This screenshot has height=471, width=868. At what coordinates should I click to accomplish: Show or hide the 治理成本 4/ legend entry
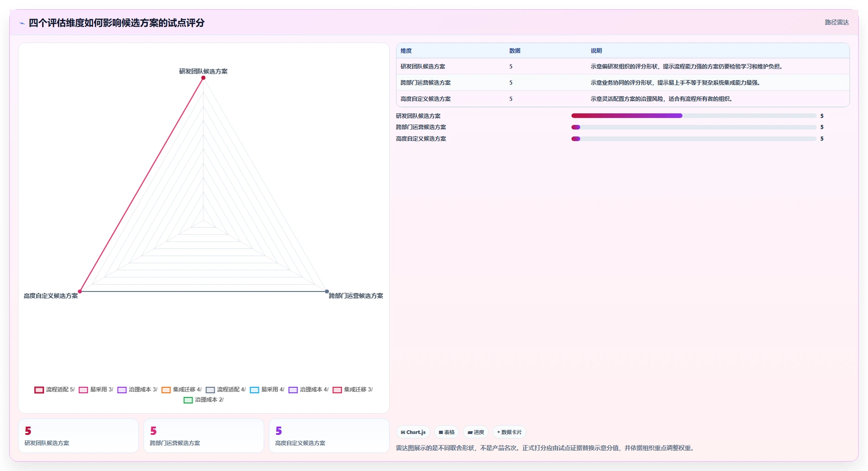coord(309,390)
